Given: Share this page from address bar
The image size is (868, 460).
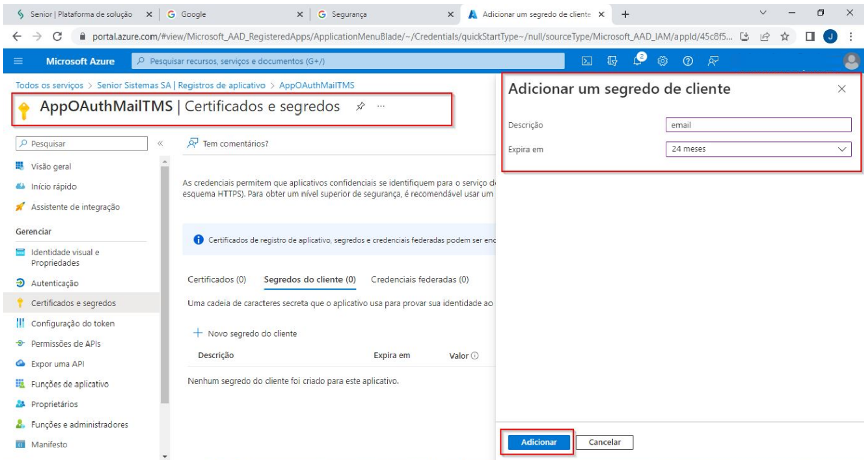Looking at the screenshot, I should point(765,36).
